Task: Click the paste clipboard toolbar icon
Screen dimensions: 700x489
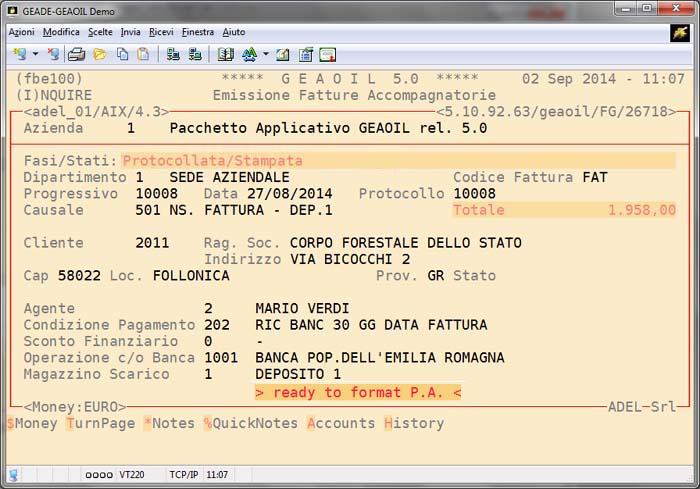Action: [x=144, y=54]
